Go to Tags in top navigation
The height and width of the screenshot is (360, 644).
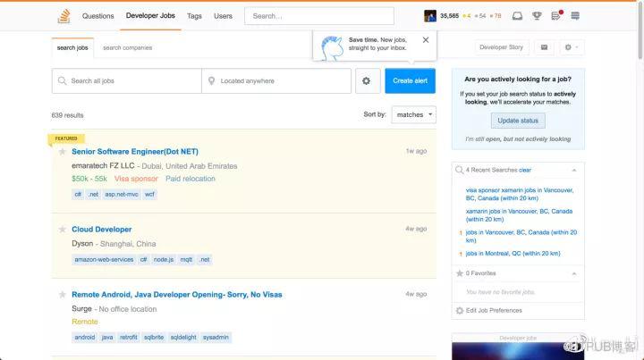(x=194, y=16)
